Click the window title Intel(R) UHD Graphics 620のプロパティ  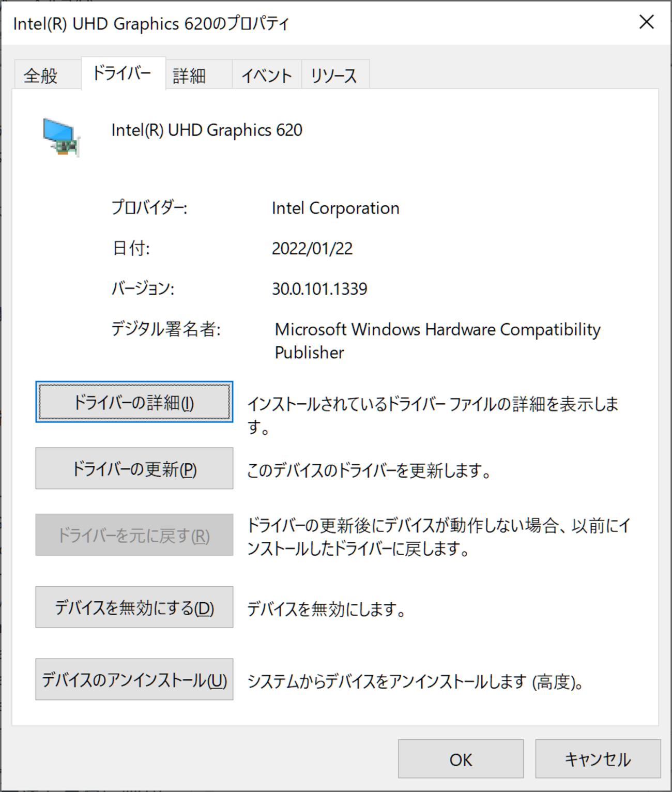(151, 24)
